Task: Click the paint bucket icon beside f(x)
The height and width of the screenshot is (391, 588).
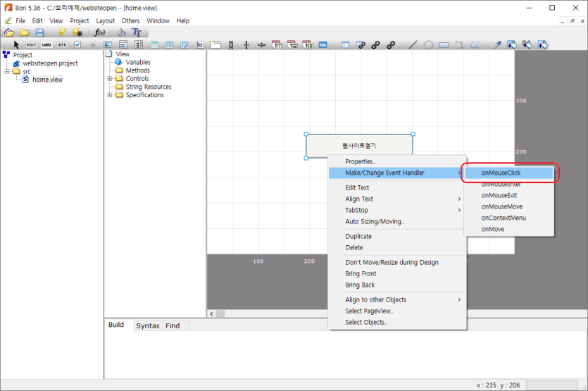Action: click(x=121, y=32)
